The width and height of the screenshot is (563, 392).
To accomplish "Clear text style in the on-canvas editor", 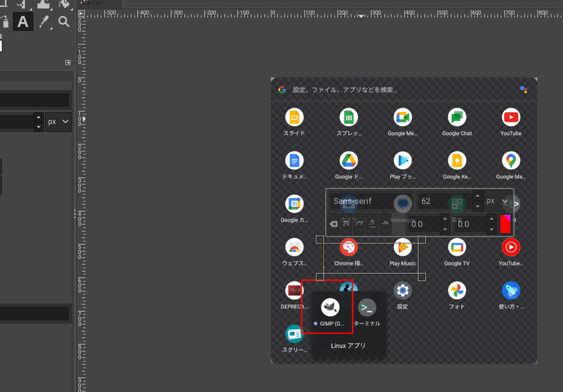I will [334, 224].
